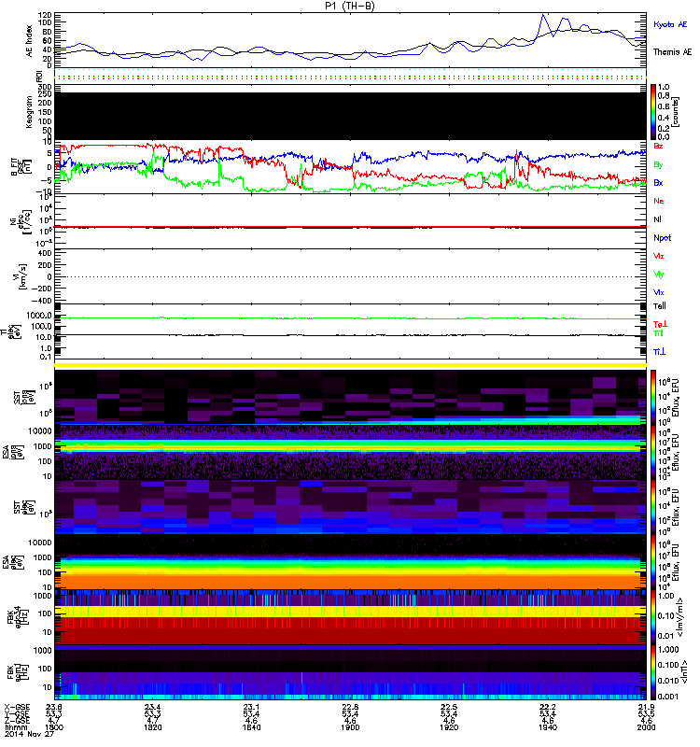Select the red Bz legend entry

[x=659, y=147]
